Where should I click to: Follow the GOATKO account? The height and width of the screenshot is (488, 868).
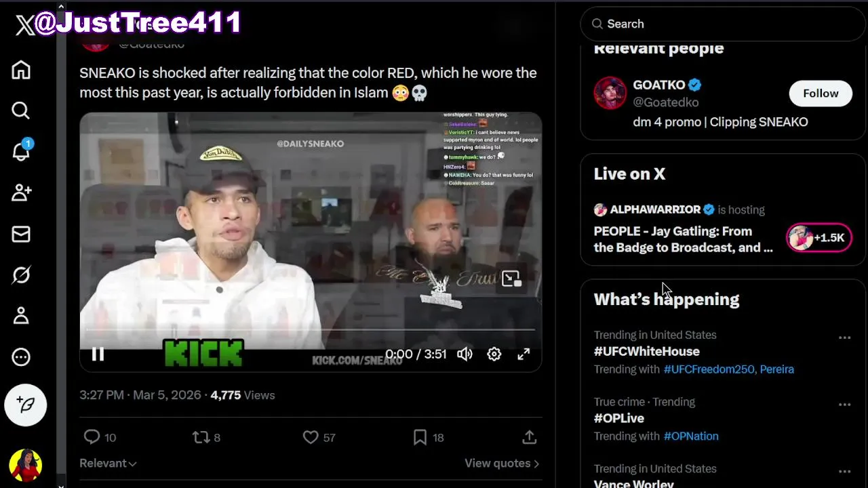(821, 94)
